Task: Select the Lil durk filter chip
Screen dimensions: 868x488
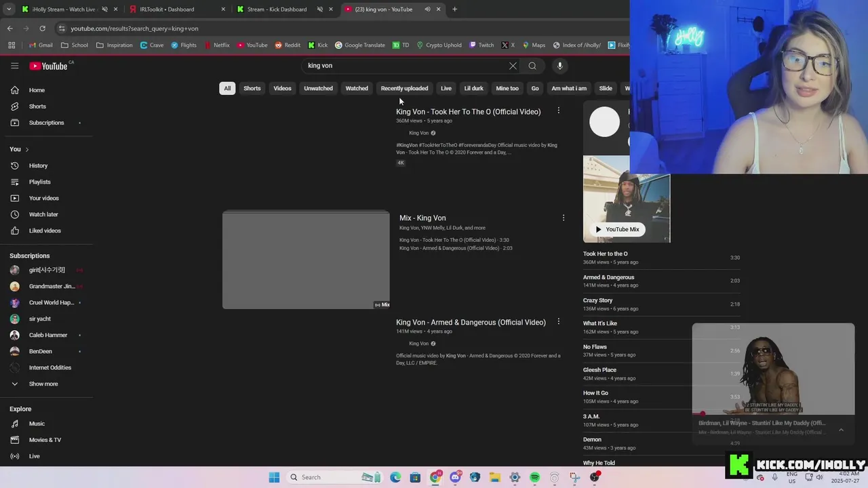Action: click(473, 88)
